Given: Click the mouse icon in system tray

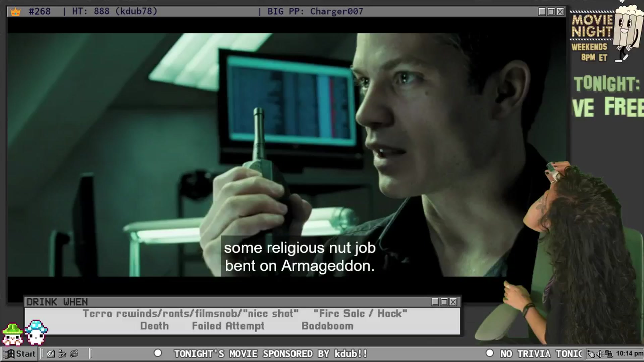Looking at the screenshot, I should tap(592, 354).
